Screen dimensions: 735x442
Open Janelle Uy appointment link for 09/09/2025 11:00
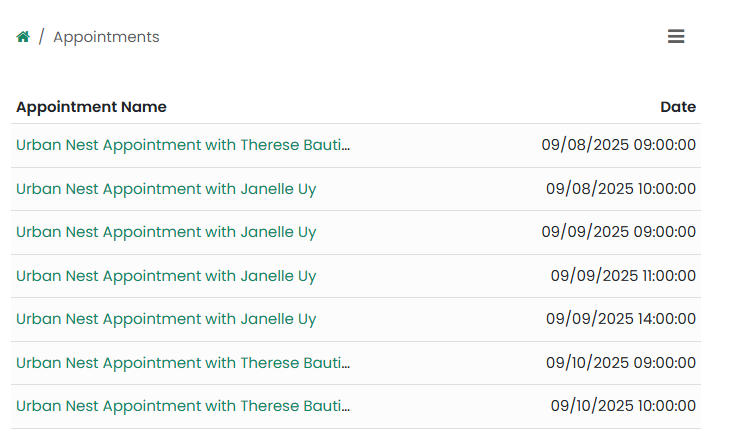point(166,276)
